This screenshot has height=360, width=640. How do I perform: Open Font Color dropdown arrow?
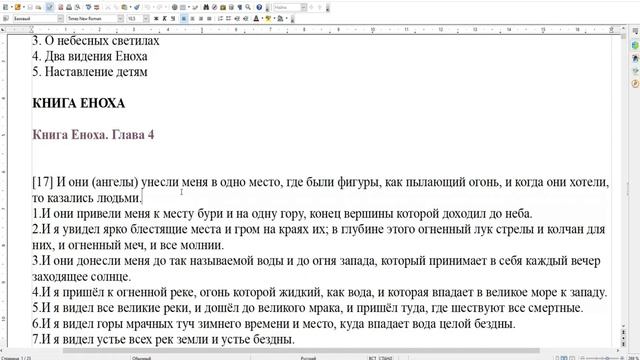point(262,18)
